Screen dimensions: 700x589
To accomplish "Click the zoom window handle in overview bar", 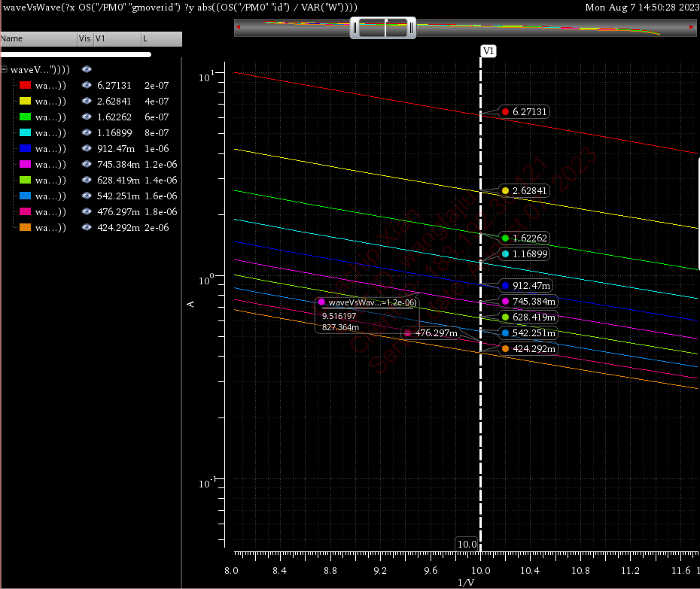I will click(x=385, y=29).
